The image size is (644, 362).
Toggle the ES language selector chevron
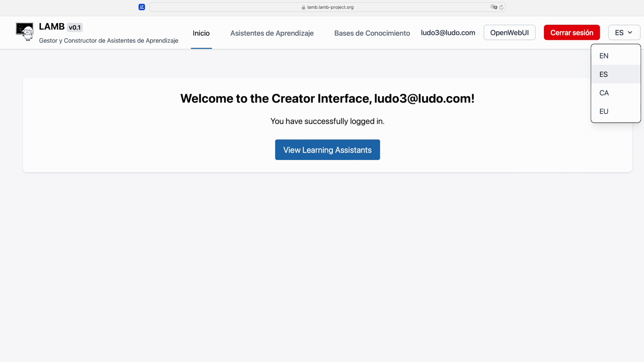pyautogui.click(x=630, y=33)
